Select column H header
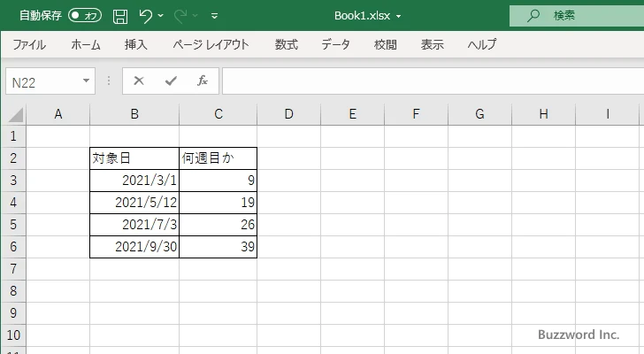 pyautogui.click(x=543, y=114)
